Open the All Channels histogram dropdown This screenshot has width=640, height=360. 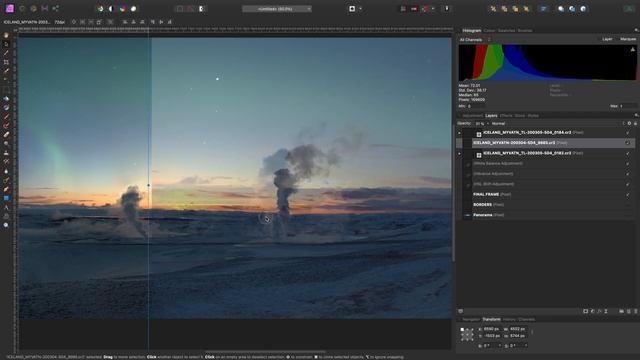(475, 40)
